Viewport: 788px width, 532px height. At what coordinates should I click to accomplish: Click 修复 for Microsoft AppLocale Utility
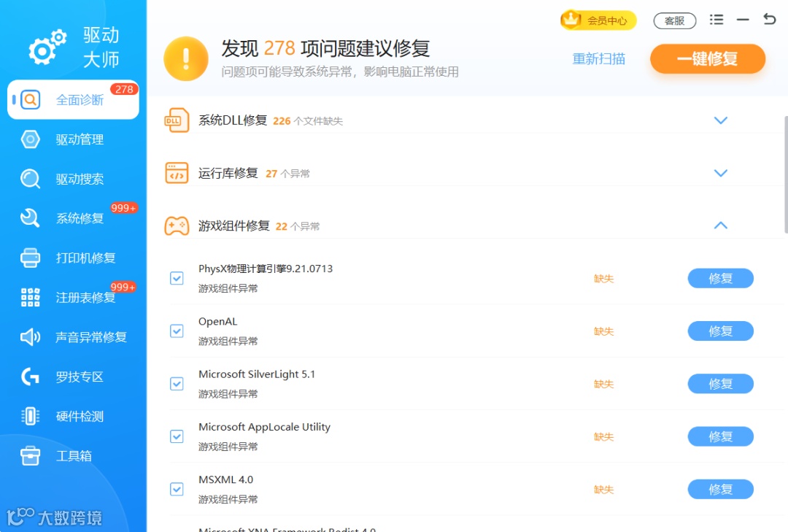tap(721, 436)
